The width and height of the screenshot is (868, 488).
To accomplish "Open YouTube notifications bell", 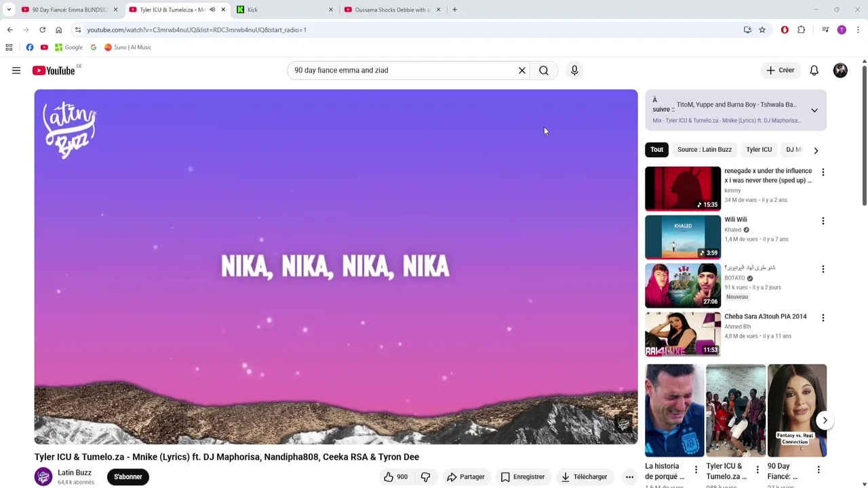I will pyautogui.click(x=814, y=70).
